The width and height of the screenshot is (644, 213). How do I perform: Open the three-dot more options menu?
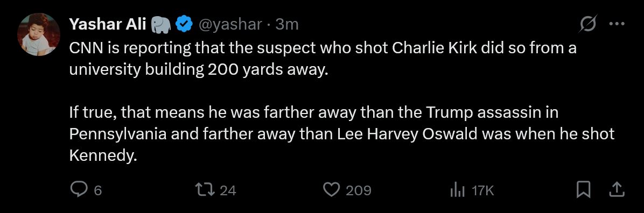coord(617,24)
